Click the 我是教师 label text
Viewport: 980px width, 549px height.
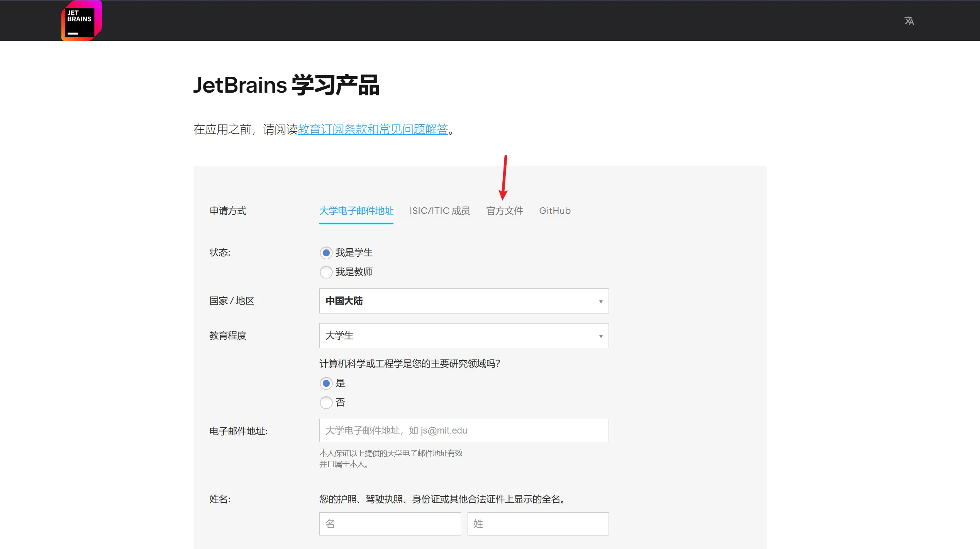(354, 272)
